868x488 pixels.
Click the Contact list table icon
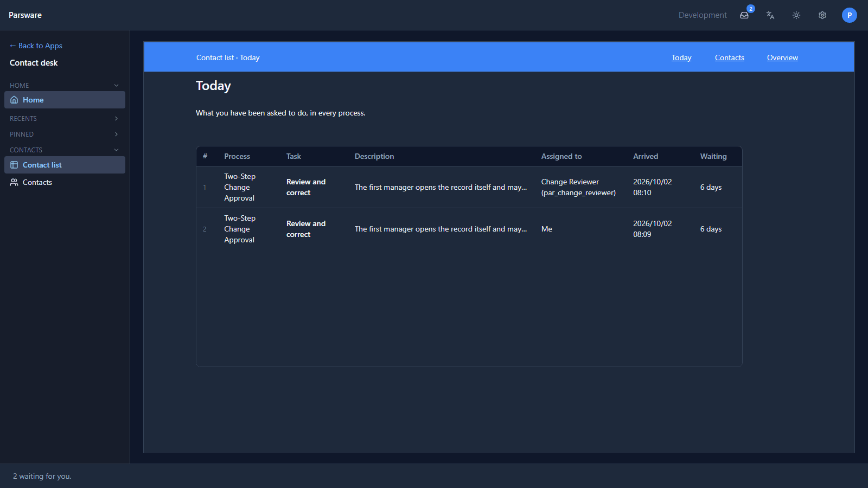tap(14, 165)
